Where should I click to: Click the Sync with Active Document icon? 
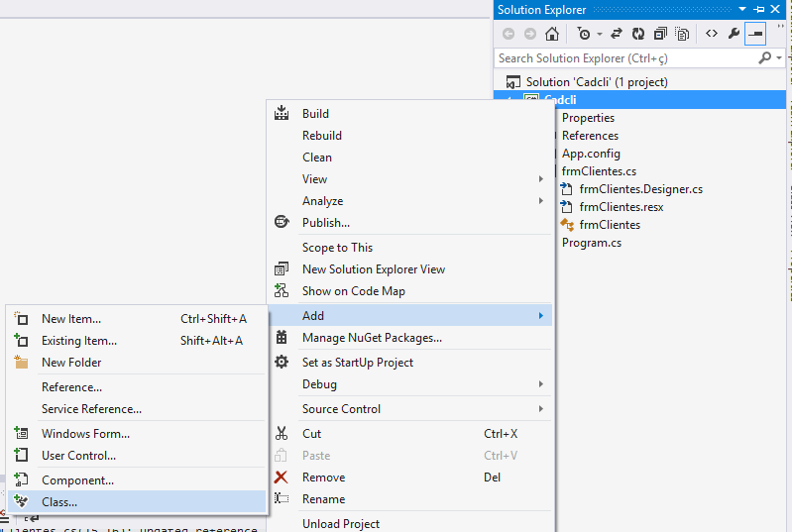point(617,34)
